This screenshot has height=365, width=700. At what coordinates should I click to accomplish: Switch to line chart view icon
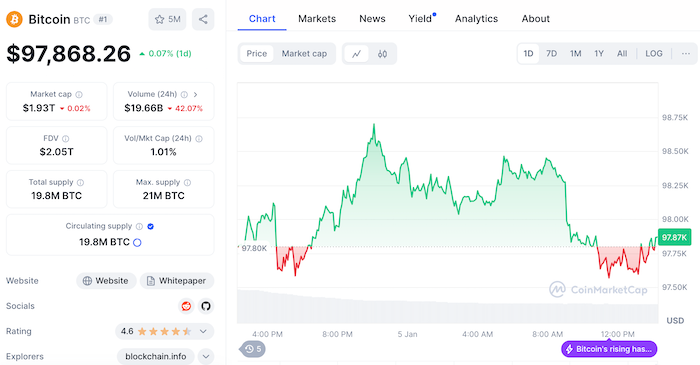357,54
